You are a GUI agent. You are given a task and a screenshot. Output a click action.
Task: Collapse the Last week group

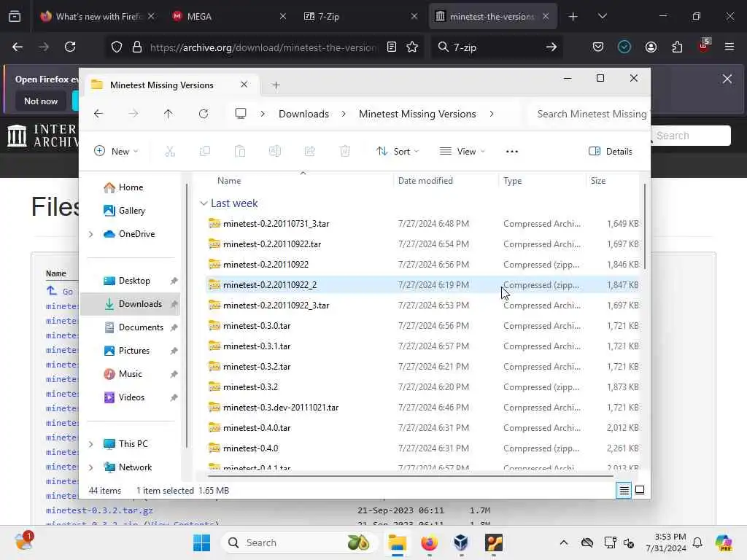(204, 203)
